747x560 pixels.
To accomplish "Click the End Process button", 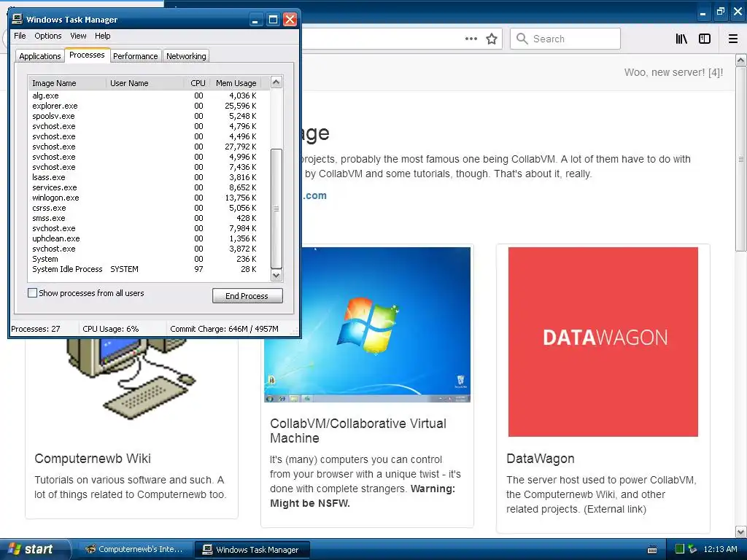I will [247, 296].
